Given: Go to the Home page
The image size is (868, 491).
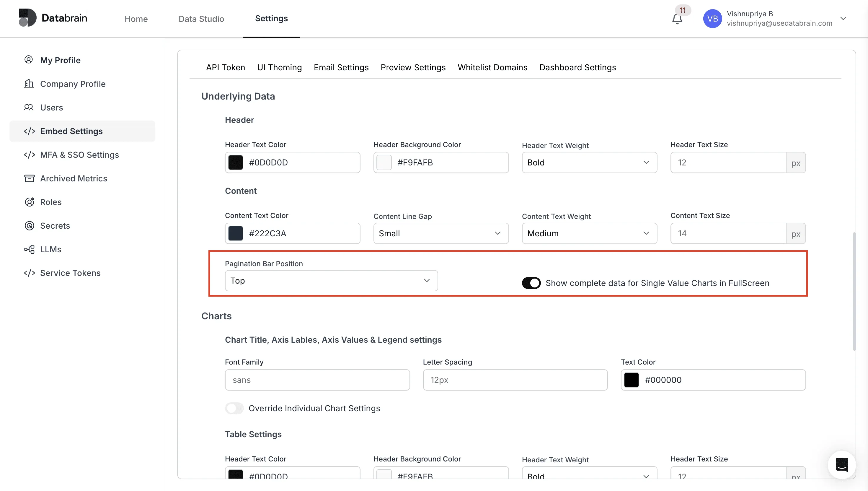Looking at the screenshot, I should tap(136, 19).
